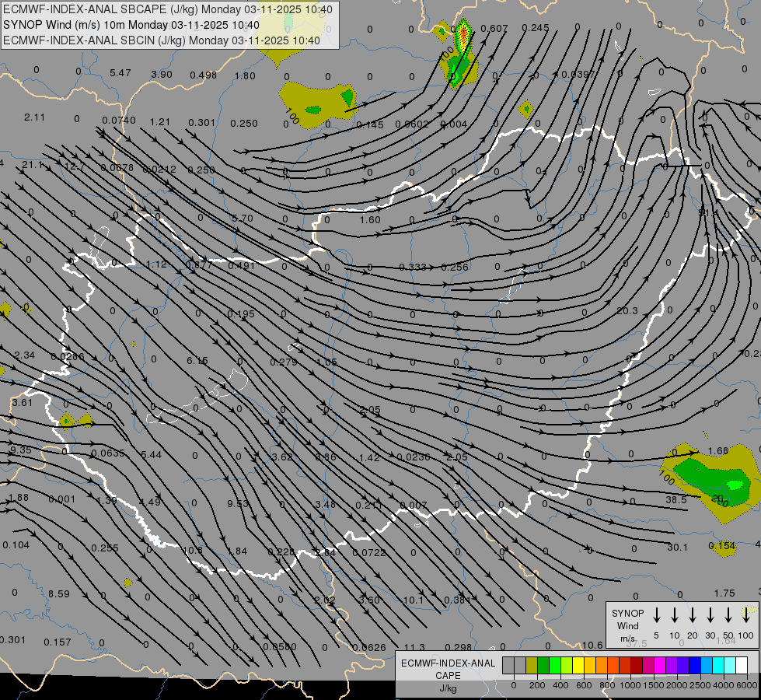Click the 4.49 value on the map

point(149,502)
